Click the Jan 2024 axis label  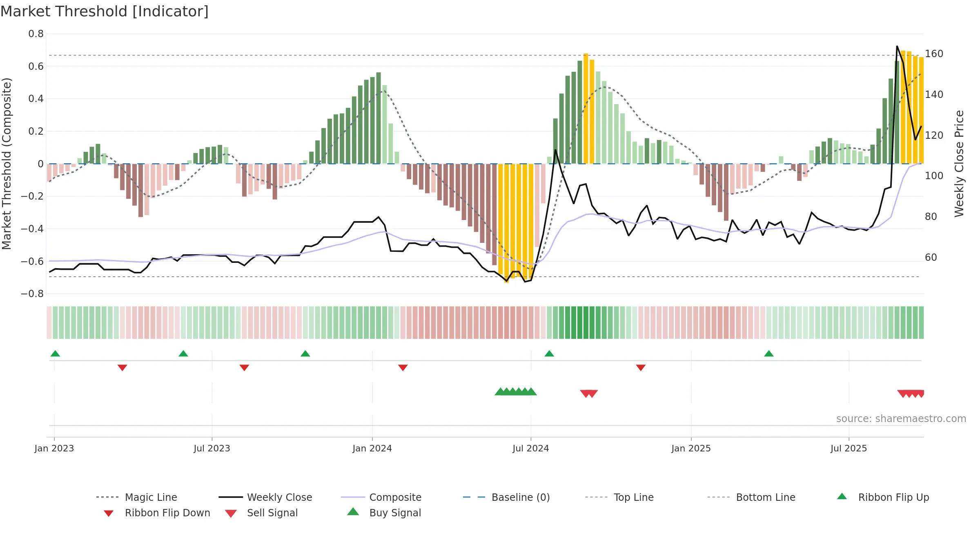[x=372, y=449]
